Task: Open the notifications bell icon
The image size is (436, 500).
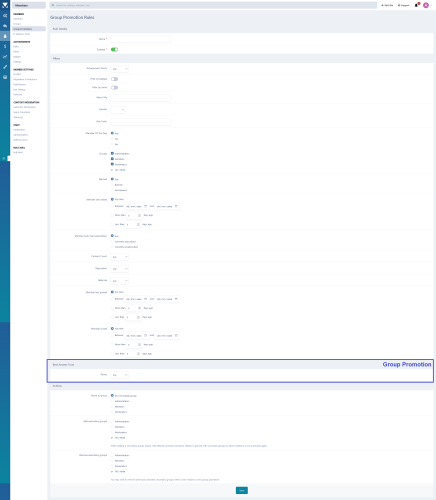Action: point(416,5)
